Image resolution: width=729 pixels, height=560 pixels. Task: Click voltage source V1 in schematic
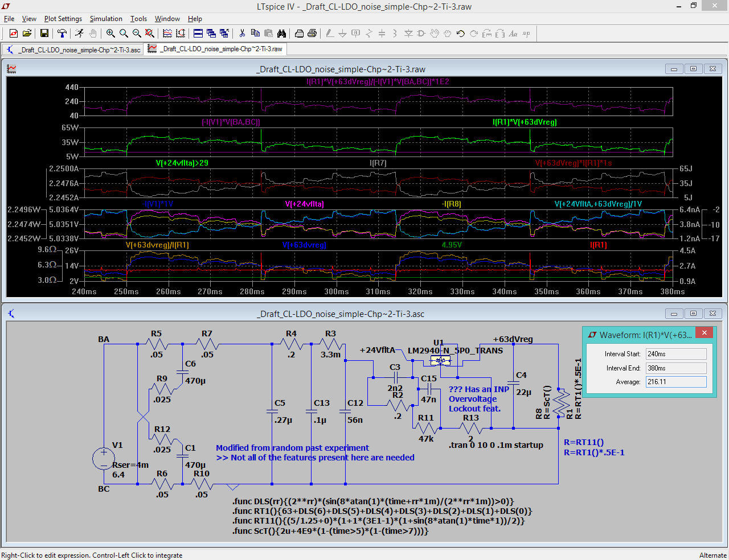[x=104, y=459]
